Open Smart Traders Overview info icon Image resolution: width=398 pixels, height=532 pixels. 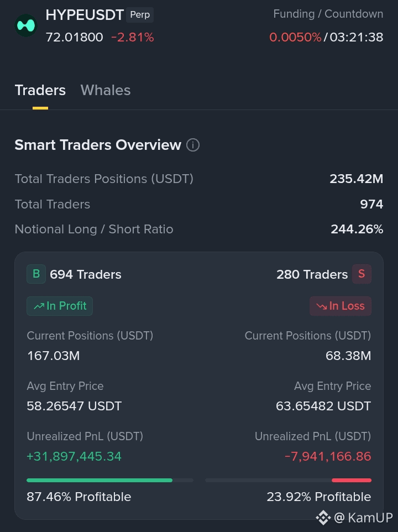[193, 145]
